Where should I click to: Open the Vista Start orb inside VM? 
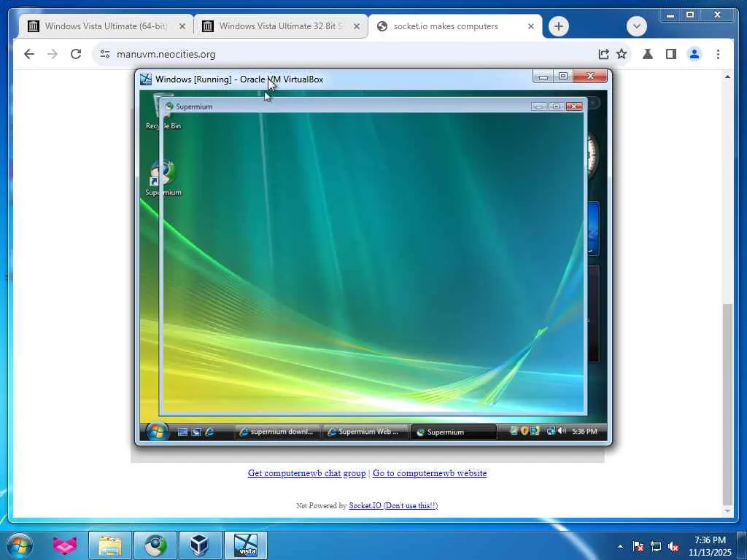click(157, 432)
